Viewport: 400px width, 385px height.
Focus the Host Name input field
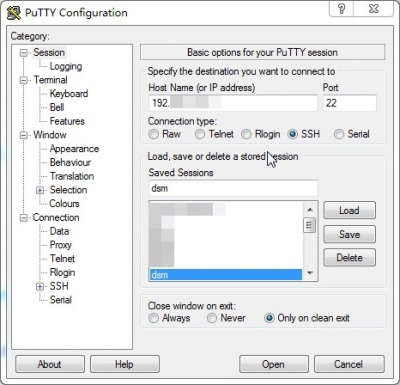[233, 103]
